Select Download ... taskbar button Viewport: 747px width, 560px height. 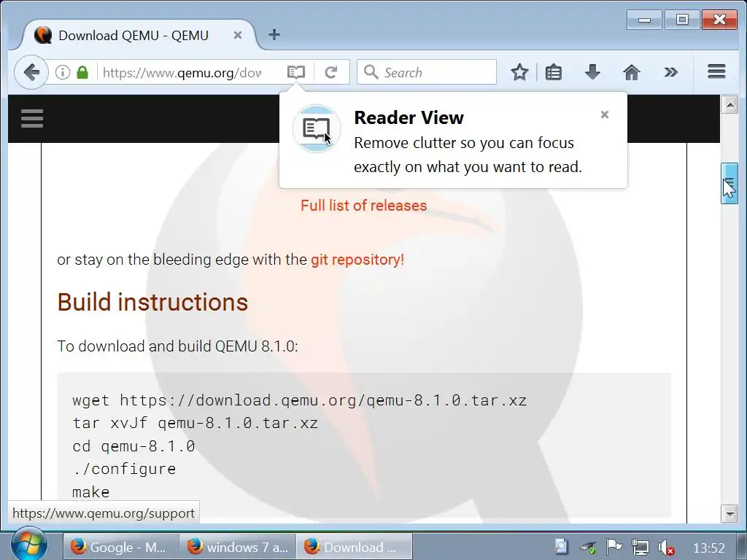pos(354,547)
